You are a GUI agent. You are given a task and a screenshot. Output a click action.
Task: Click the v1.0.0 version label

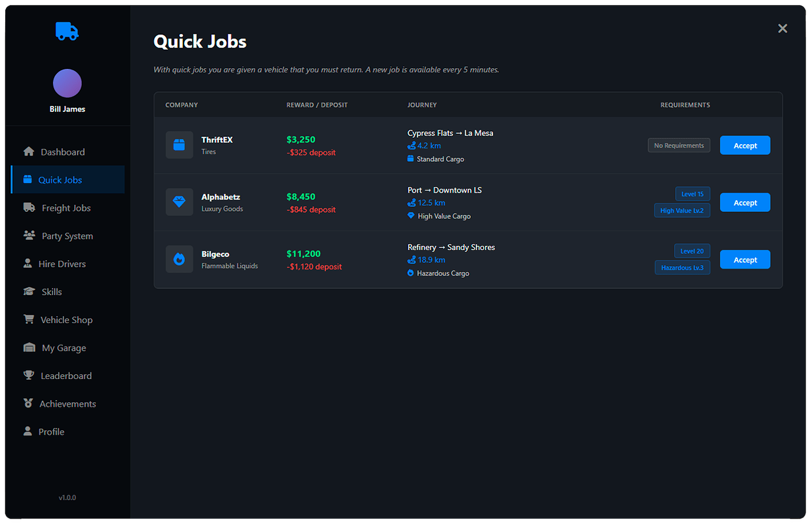pos(67,497)
